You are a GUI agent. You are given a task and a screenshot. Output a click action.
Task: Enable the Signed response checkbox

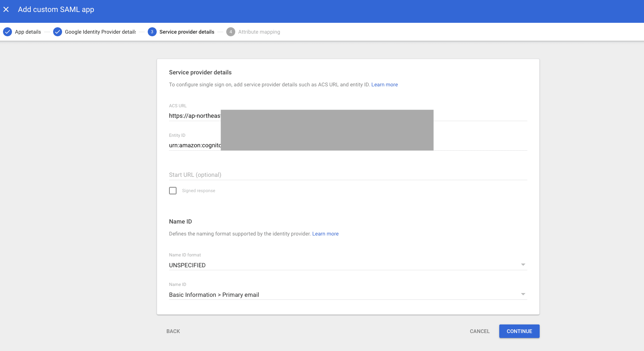pos(173,191)
